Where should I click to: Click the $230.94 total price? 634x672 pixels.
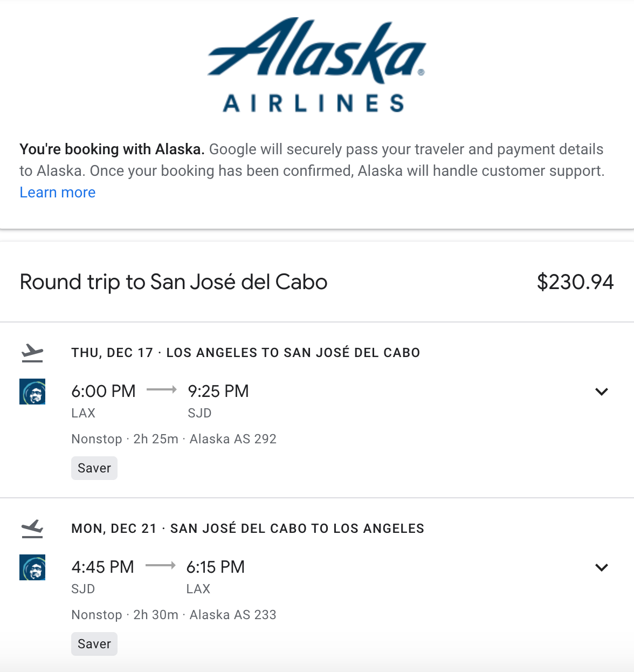click(575, 282)
